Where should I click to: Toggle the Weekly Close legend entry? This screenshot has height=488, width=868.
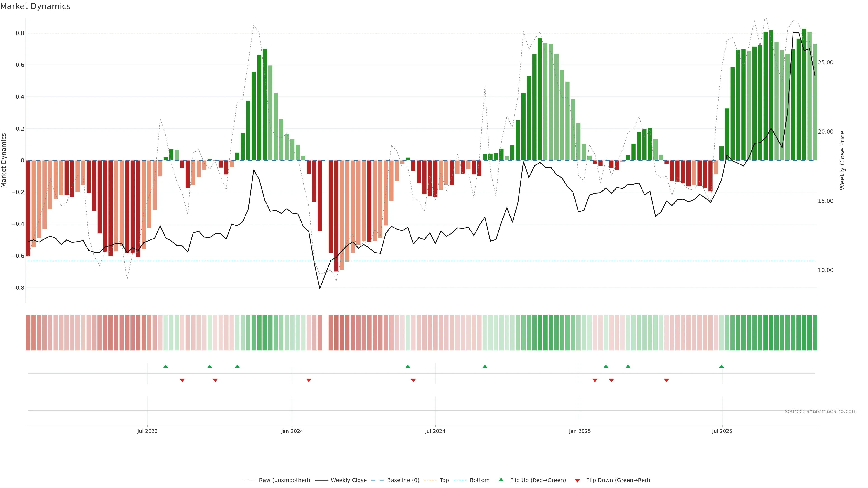pos(348,480)
